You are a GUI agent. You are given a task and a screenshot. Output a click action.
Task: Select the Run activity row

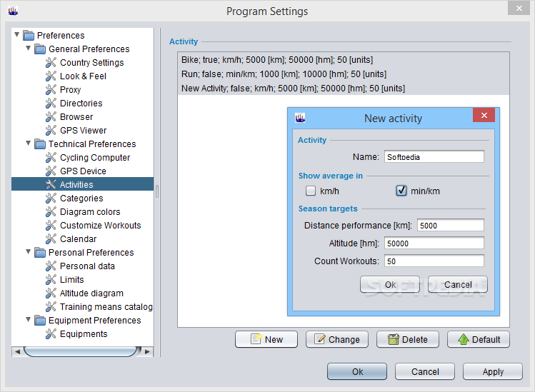coord(344,74)
